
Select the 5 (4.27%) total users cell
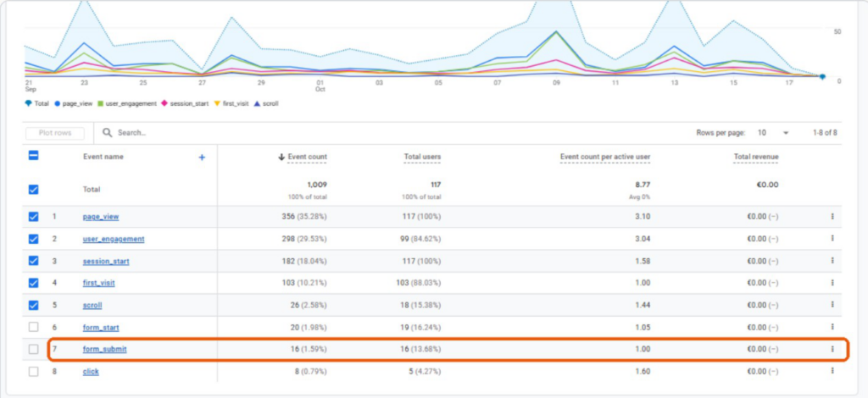425,372
